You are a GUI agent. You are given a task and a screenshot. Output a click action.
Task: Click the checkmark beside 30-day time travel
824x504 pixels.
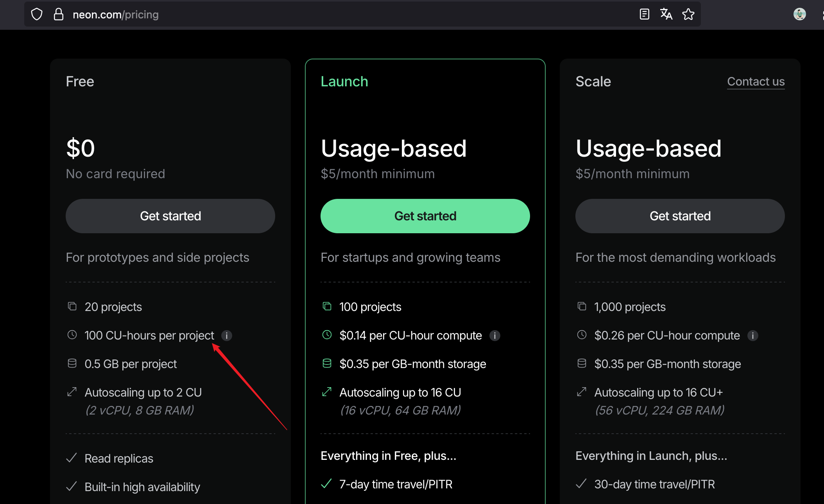pos(581,484)
